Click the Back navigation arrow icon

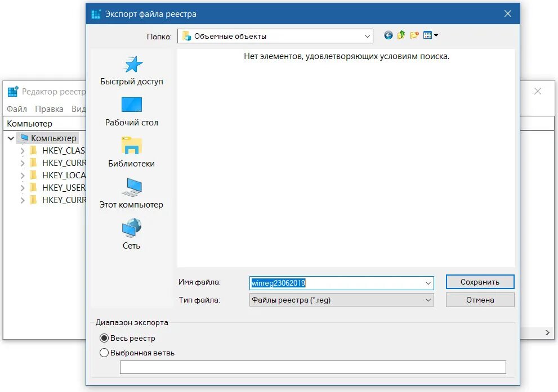(x=389, y=35)
